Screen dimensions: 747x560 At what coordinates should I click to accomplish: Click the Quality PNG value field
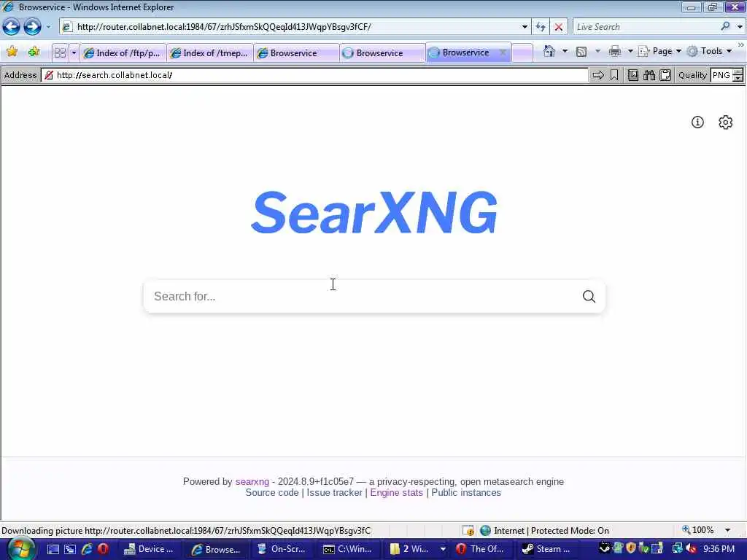click(x=721, y=75)
